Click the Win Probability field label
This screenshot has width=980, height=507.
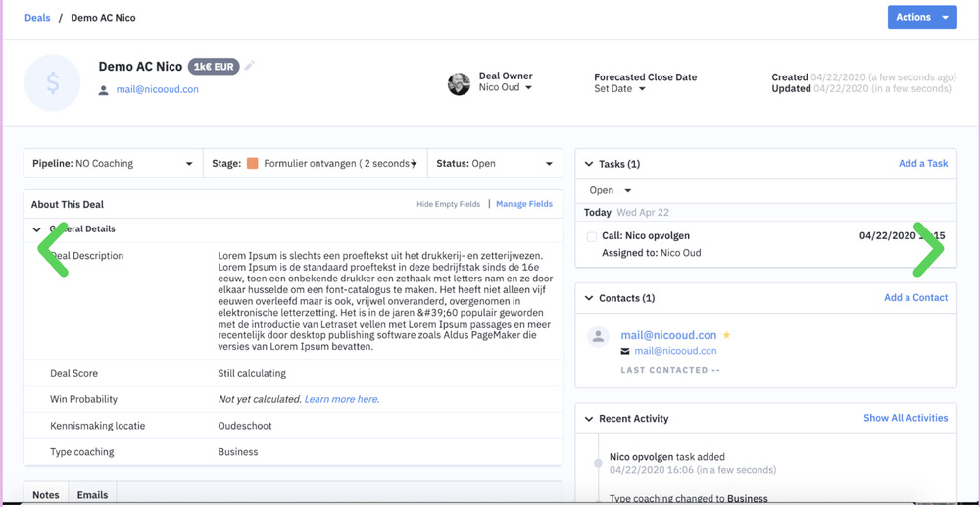pos(83,399)
